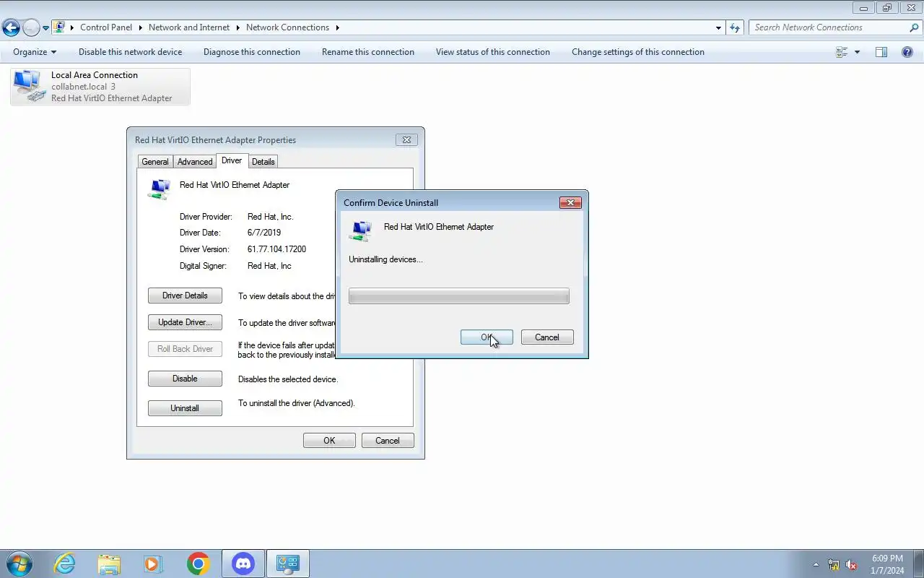Click View status of this connection
This screenshot has width=924, height=578.
(x=493, y=52)
